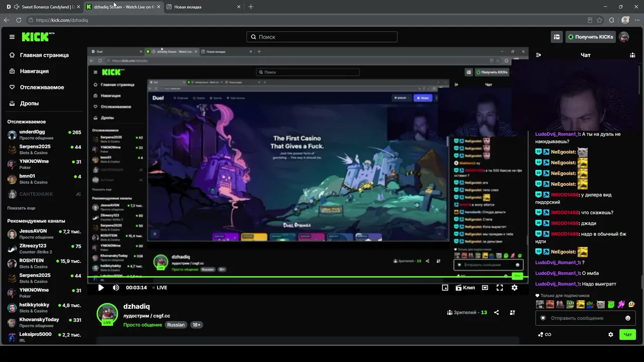Screen dimensions: 644x362
Task: Open YNKNOWme in followed channels
Action: point(44,164)
